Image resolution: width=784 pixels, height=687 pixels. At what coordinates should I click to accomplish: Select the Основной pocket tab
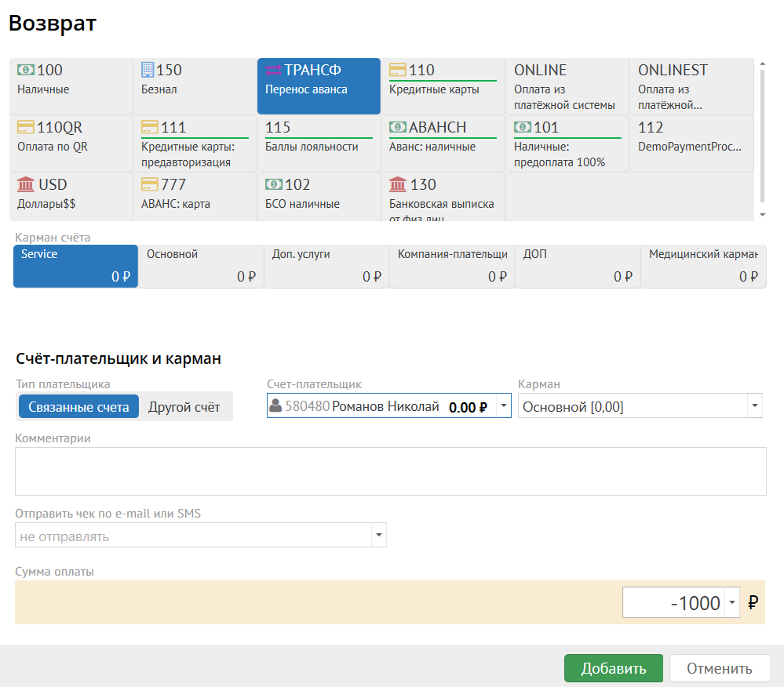pyautogui.click(x=201, y=266)
